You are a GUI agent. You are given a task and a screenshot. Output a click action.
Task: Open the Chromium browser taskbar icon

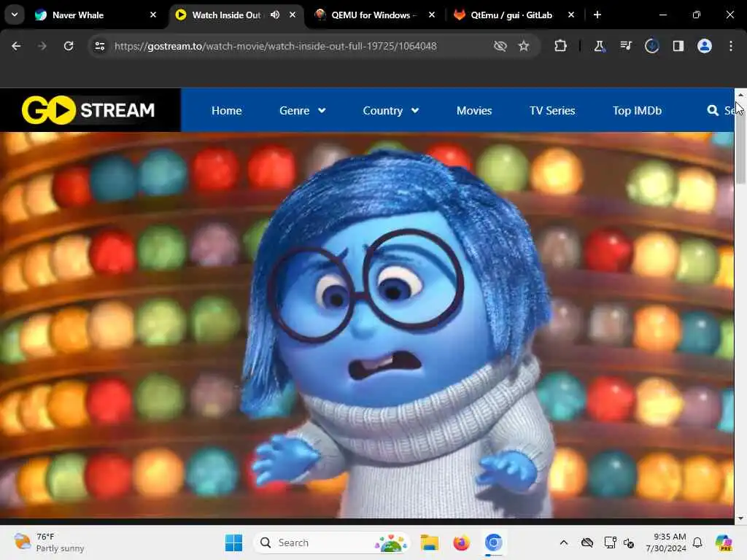pos(494,542)
